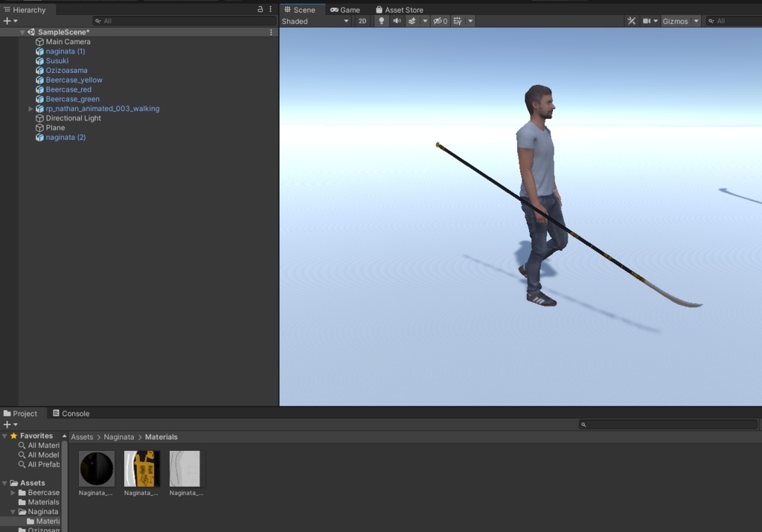
Task: Toggle scene grid visibility icon
Action: pos(458,21)
